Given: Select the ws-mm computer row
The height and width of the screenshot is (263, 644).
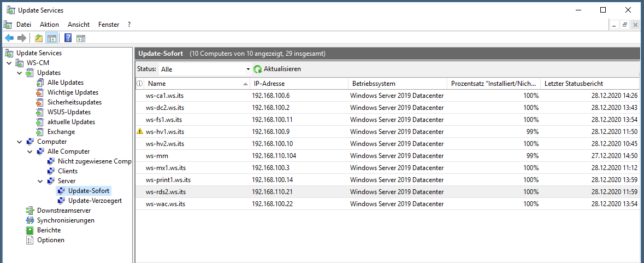Looking at the screenshot, I should pos(387,156).
